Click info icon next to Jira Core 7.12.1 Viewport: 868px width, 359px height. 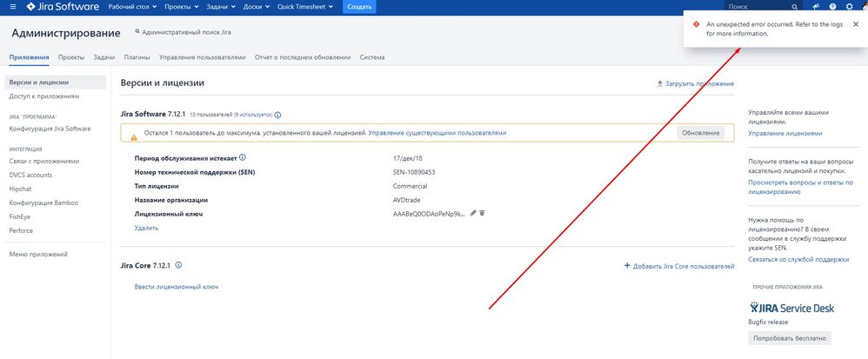[x=179, y=265]
